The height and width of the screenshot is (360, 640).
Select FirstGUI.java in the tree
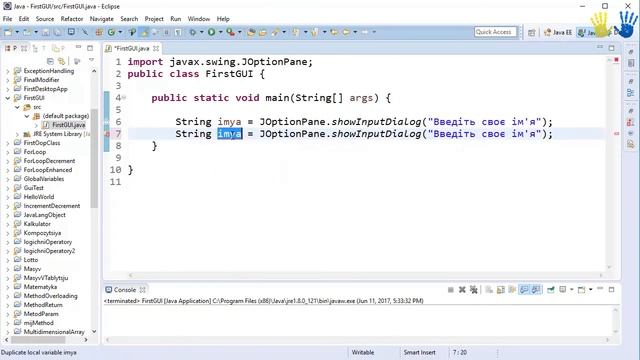click(64, 125)
